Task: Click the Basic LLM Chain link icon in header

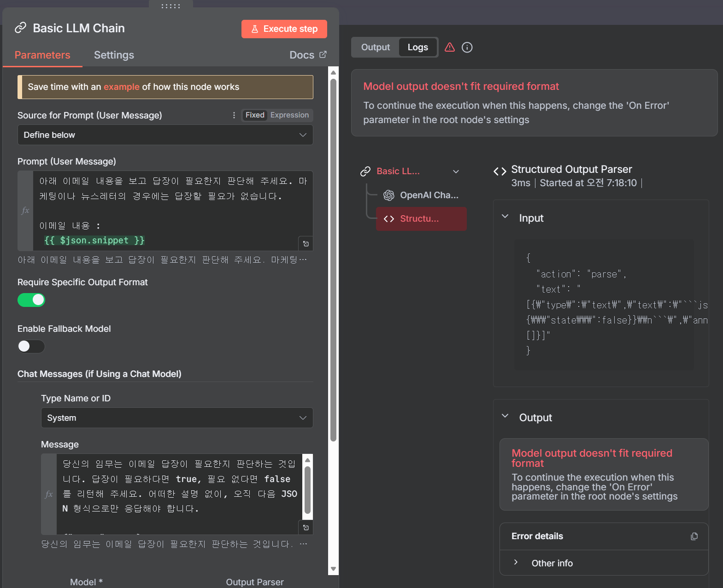Action: pyautogui.click(x=20, y=28)
